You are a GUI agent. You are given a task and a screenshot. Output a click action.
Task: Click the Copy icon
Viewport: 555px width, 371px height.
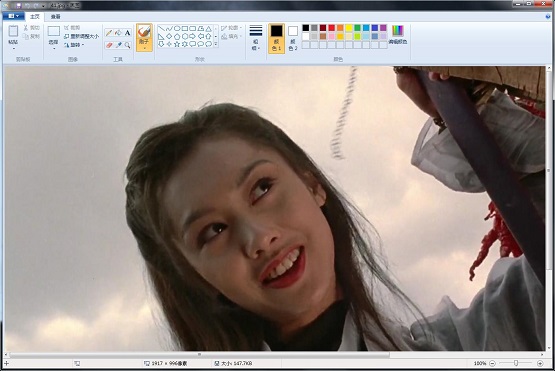point(26,36)
